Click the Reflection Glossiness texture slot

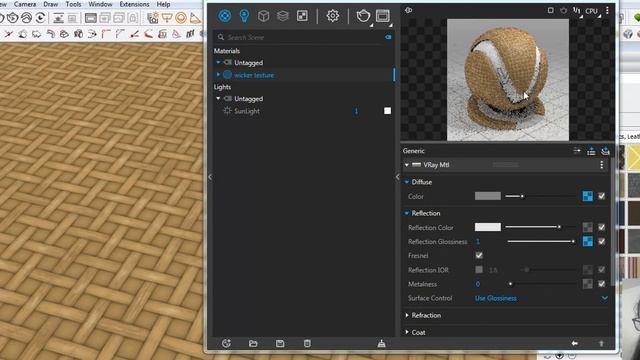click(x=587, y=242)
